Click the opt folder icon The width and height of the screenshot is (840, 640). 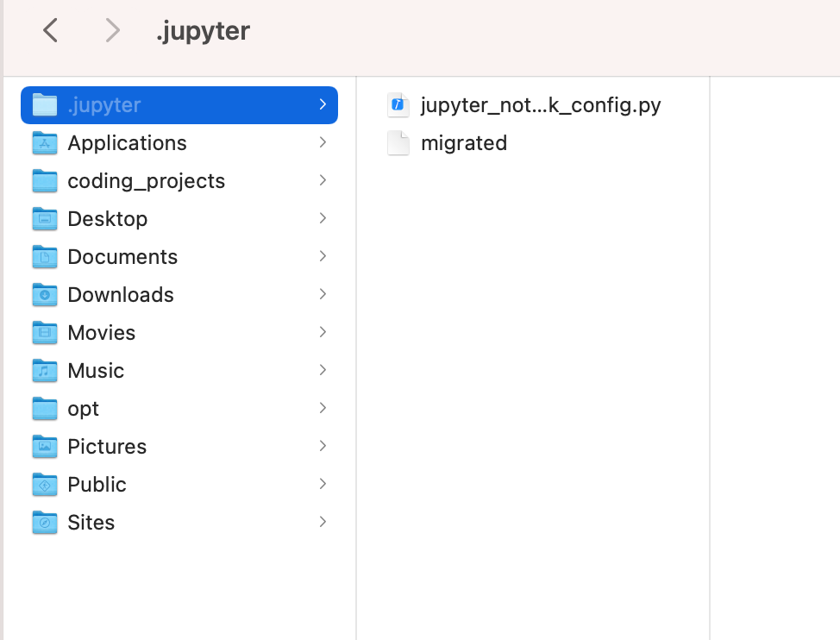[45, 409]
